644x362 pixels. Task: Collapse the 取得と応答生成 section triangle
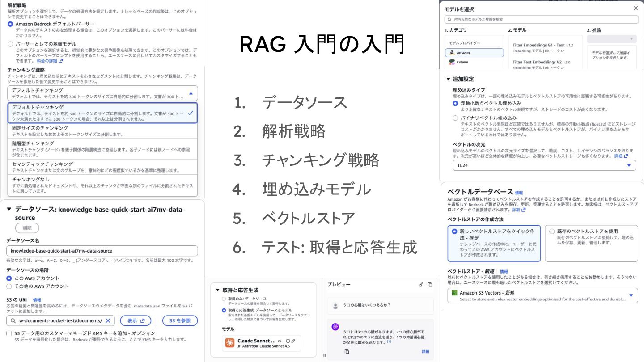click(218, 290)
